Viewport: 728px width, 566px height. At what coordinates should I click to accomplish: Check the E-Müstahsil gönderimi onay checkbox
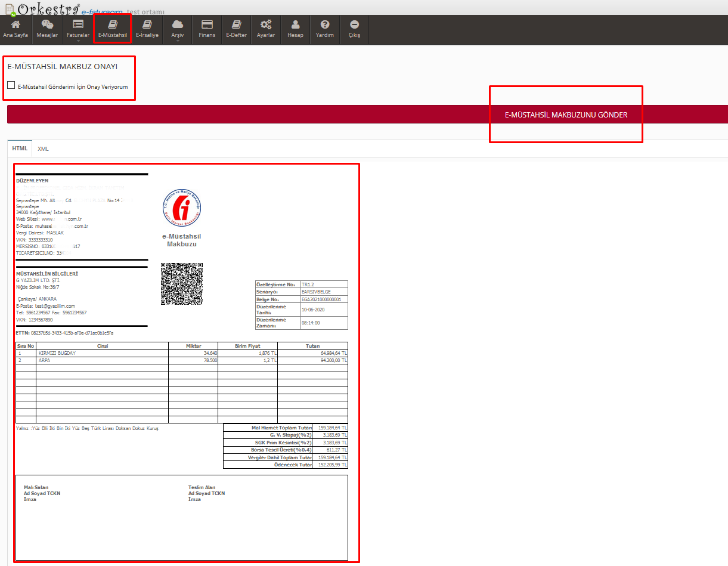[11, 85]
